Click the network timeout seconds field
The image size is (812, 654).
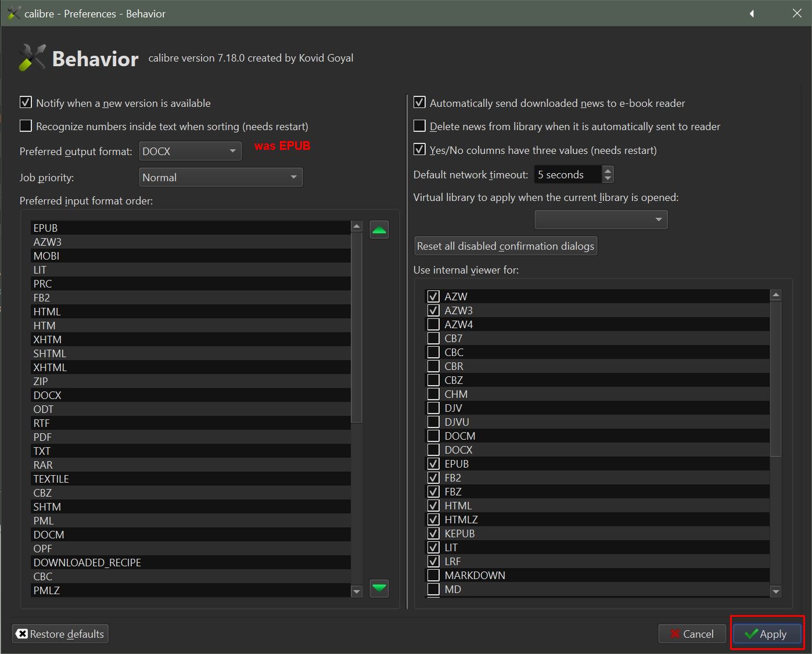point(568,174)
